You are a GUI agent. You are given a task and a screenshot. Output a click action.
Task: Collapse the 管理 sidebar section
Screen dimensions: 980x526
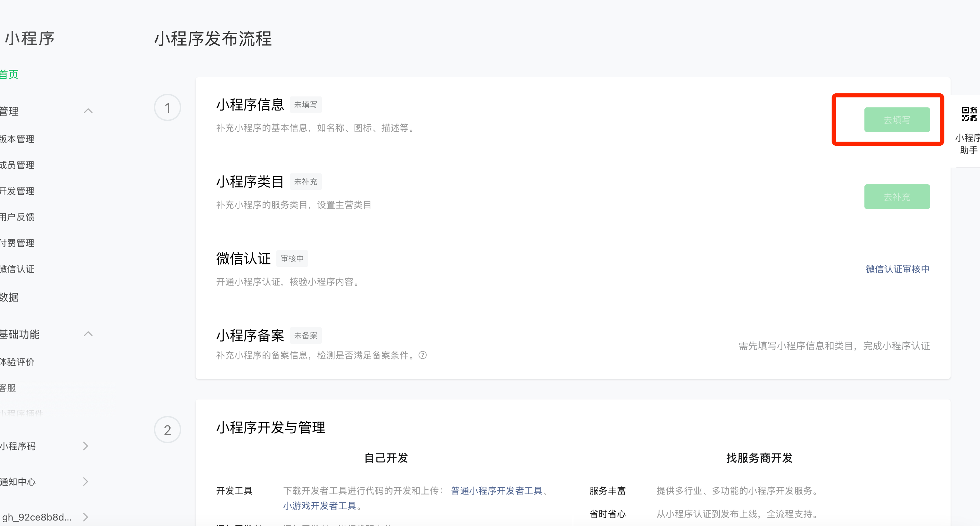click(x=88, y=111)
